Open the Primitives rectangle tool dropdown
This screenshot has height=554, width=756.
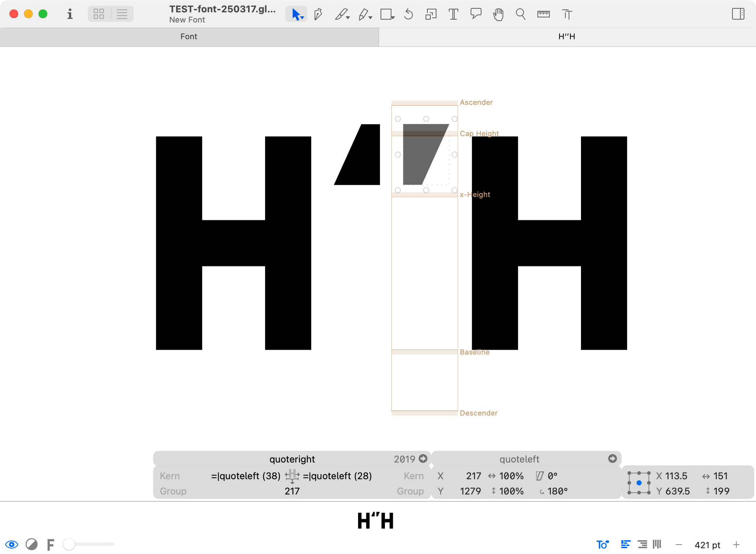(x=393, y=17)
